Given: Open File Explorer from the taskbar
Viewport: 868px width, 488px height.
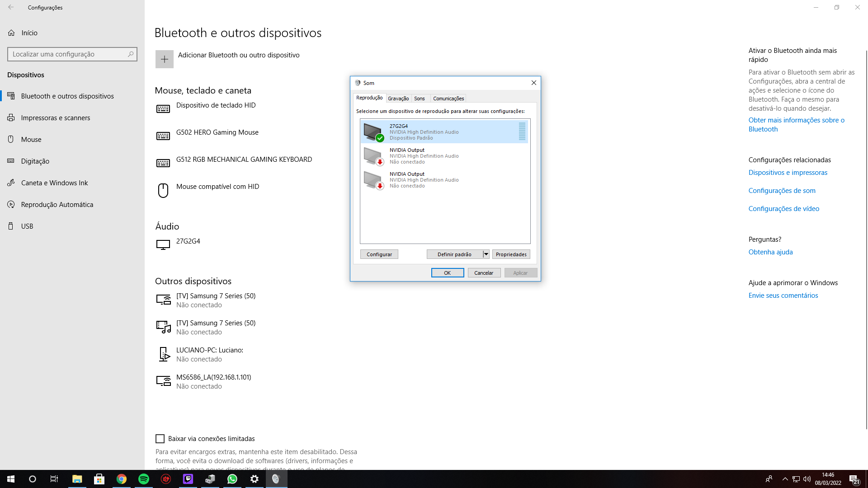Looking at the screenshot, I should pos(77,479).
